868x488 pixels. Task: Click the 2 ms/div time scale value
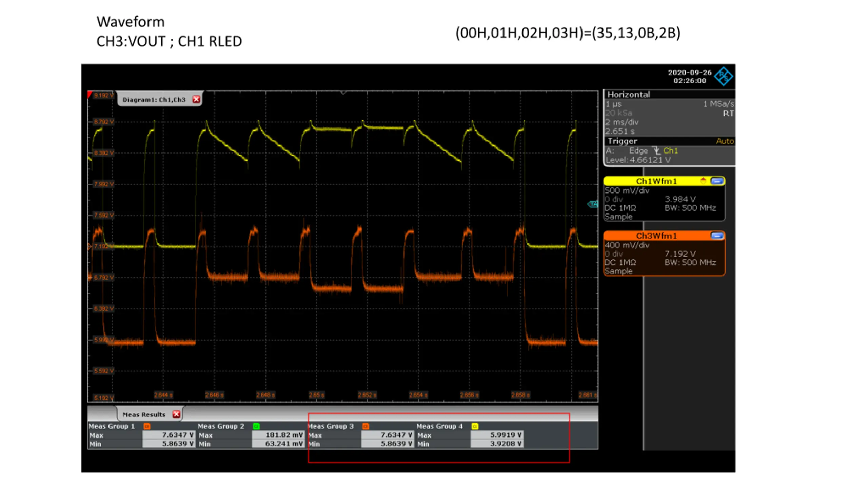[x=622, y=122]
